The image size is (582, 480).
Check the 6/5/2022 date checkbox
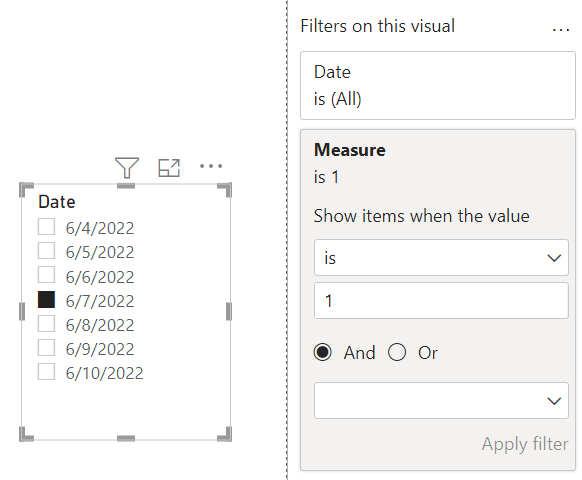[46, 251]
